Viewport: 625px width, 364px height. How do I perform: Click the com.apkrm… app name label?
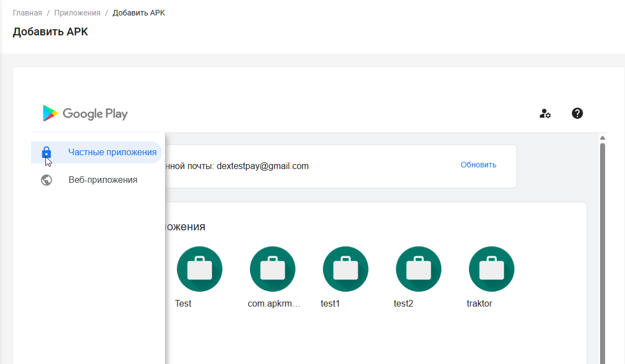click(274, 303)
